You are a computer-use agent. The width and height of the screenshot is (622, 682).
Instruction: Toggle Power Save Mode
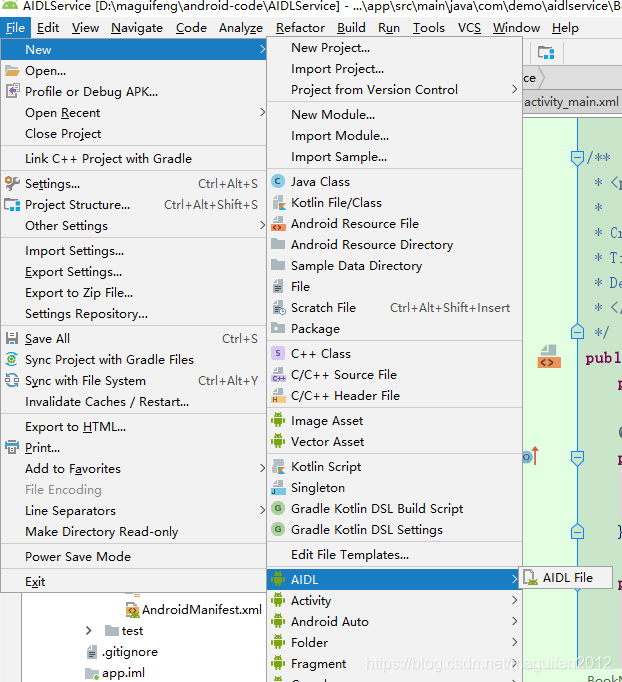[x=134, y=556]
